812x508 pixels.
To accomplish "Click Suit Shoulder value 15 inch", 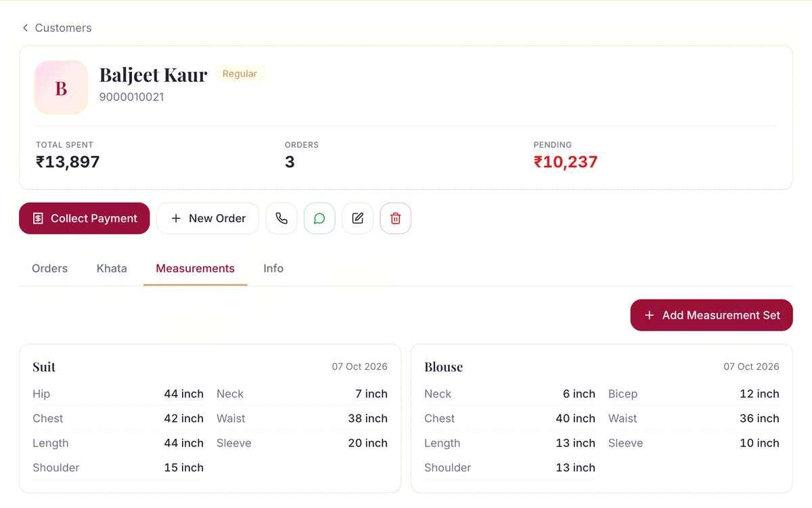I will coord(184,467).
